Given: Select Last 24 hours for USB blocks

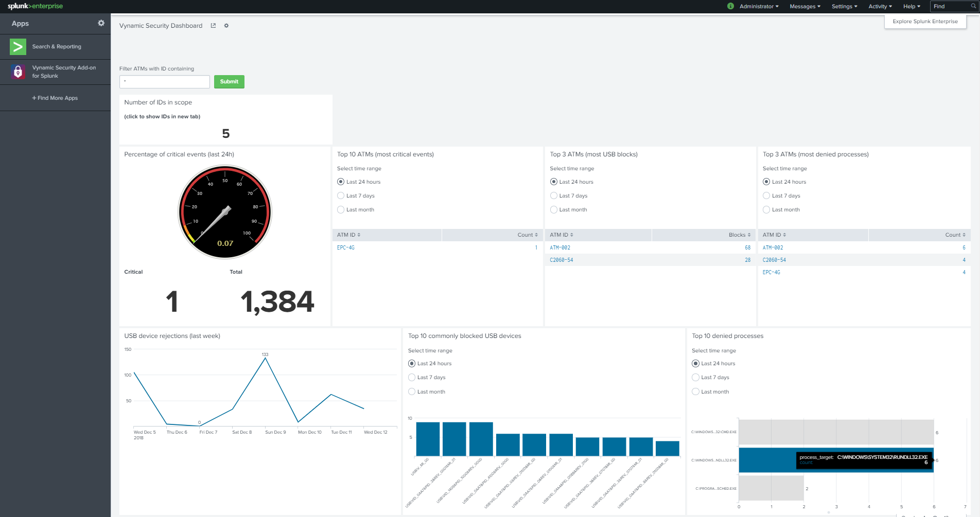Looking at the screenshot, I should (x=554, y=182).
